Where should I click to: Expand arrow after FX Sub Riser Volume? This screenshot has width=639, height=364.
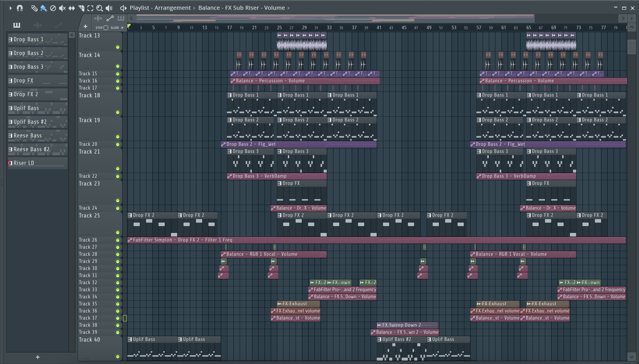coord(288,8)
